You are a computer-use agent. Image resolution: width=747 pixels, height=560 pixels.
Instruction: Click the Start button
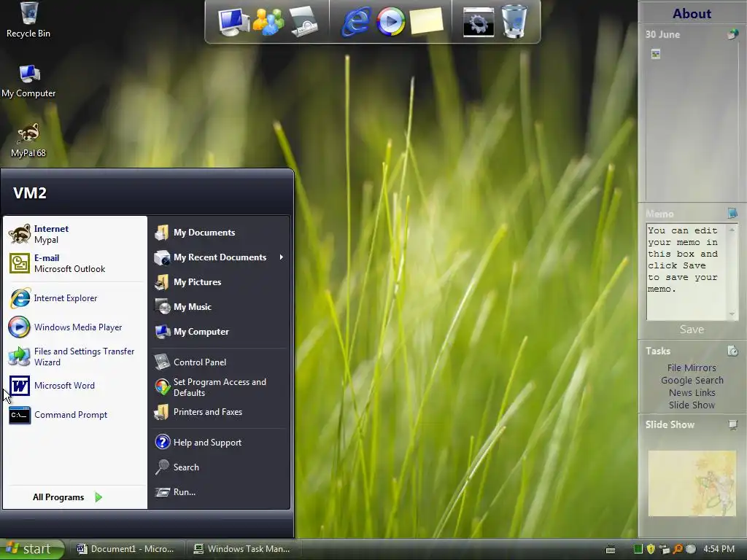pos(31,549)
